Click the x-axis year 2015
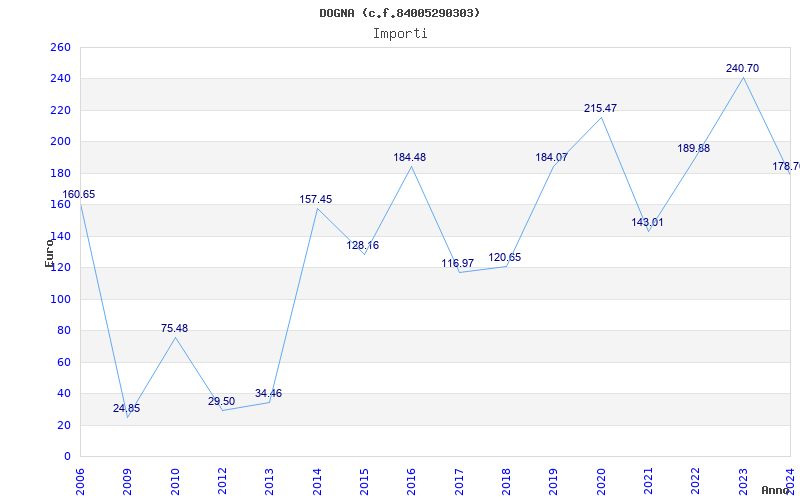The width and height of the screenshot is (800, 500). tap(364, 482)
